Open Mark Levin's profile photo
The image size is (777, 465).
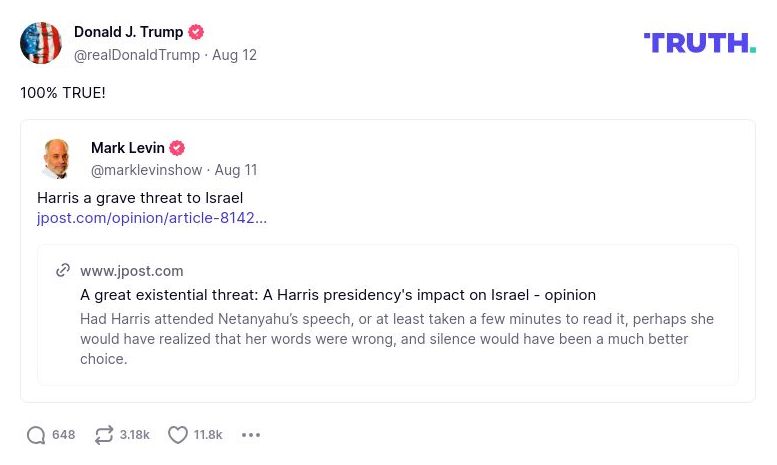pos(58,159)
